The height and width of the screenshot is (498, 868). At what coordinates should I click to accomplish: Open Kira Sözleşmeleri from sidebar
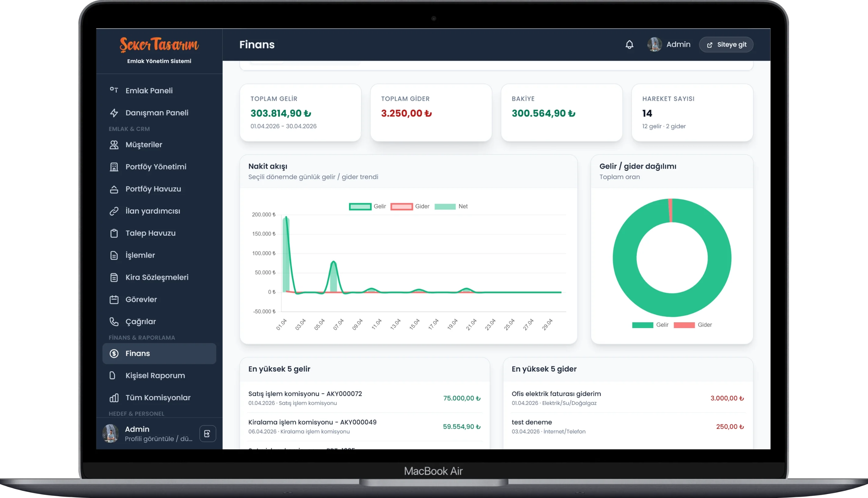click(159, 277)
